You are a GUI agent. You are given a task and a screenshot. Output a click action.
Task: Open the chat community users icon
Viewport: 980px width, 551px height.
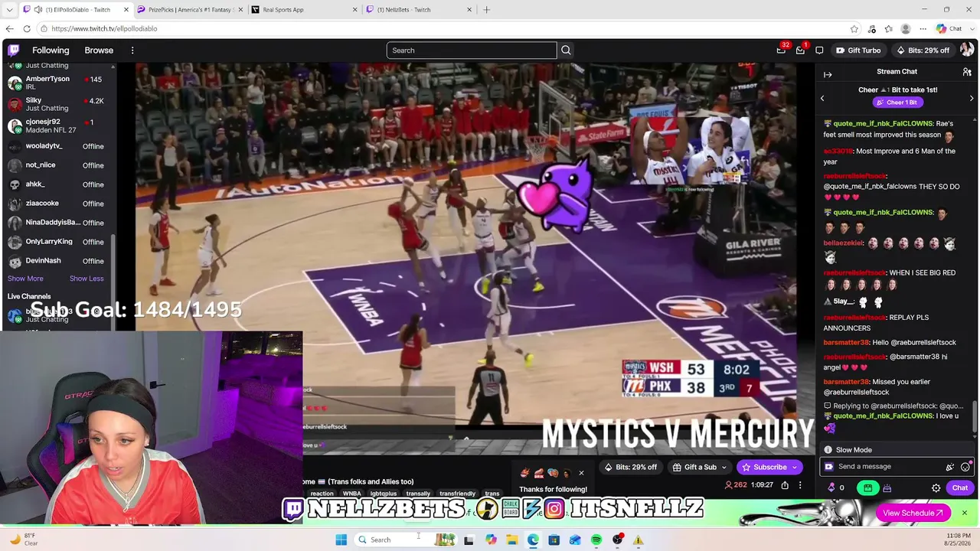coord(967,72)
